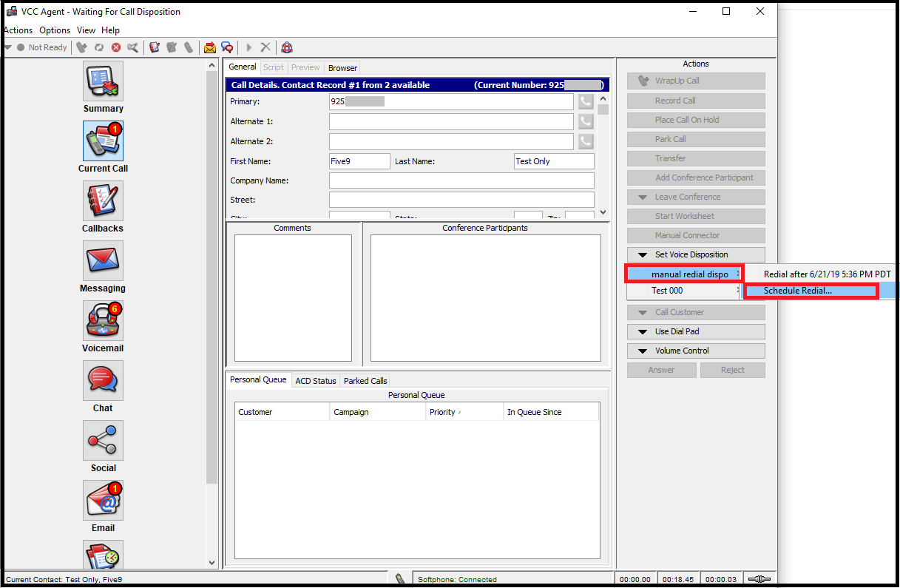The height and width of the screenshot is (588, 900).
Task: Expand the Volume Control dropdown
Action: click(696, 351)
